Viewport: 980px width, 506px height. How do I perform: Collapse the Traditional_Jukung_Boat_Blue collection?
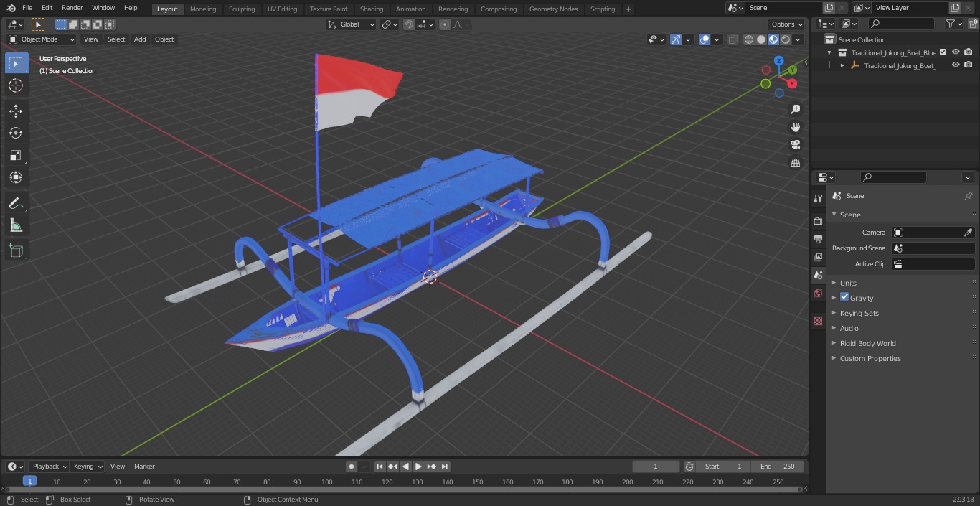[x=830, y=52]
